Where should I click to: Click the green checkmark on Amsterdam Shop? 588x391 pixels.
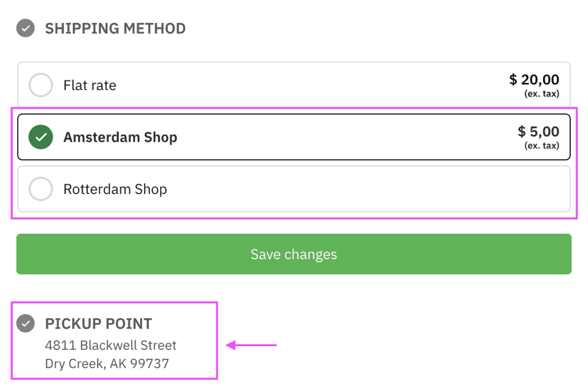tap(40, 137)
